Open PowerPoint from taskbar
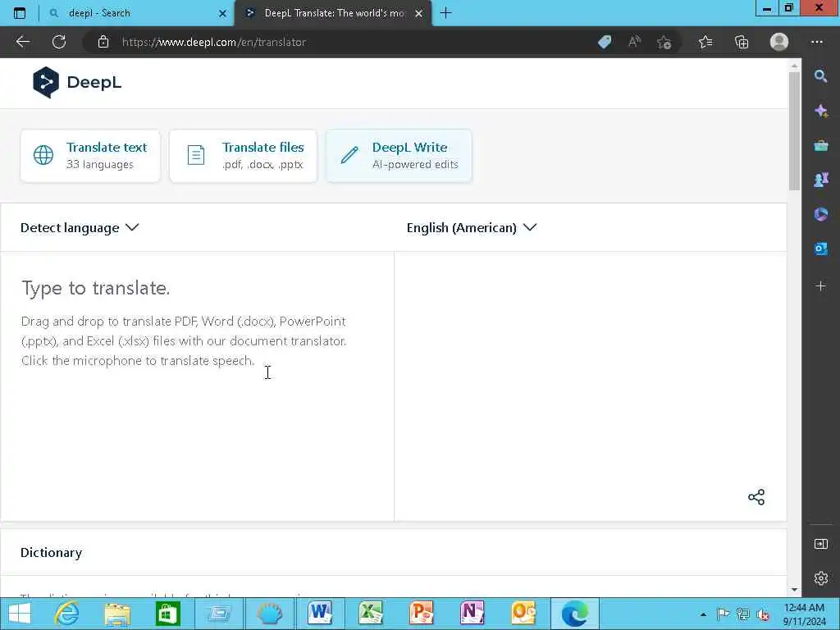 [421, 614]
